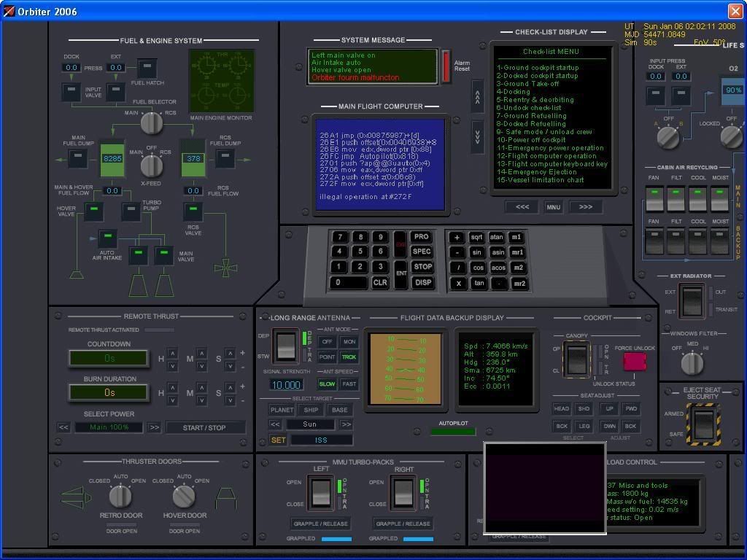Cycle antenna target backward from Sun
Viewport: 747px width, 560px height.
[x=275, y=424]
